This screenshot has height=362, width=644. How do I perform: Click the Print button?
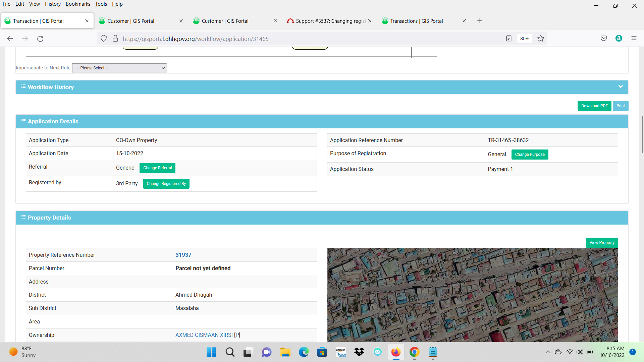621,106
